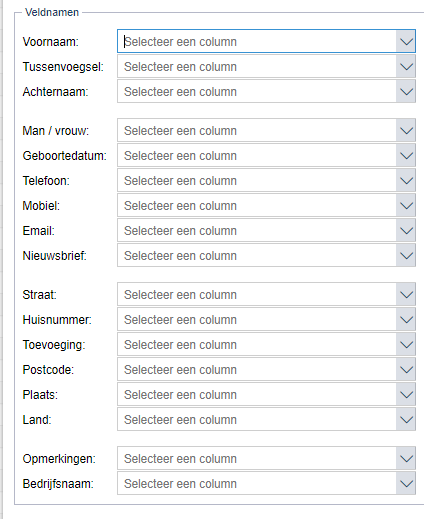Viewport: 429px width, 519px height.
Task: Click the Telefoon dropdown chevron
Action: click(406, 181)
